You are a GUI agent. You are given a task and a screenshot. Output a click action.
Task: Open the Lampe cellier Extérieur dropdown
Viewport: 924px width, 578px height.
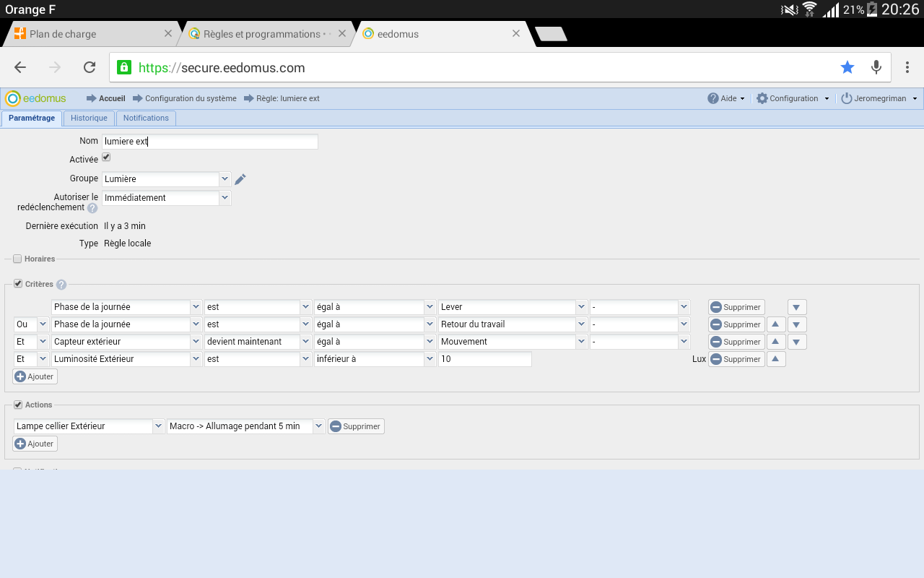click(158, 426)
